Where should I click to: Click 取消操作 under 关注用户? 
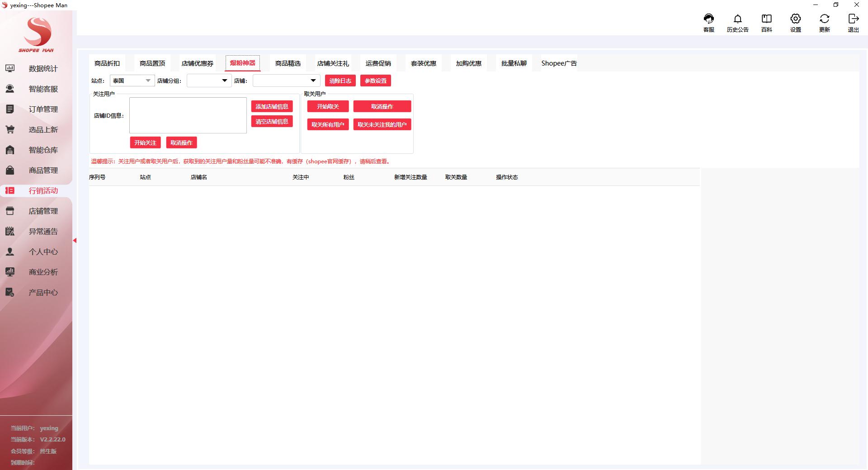coord(181,142)
